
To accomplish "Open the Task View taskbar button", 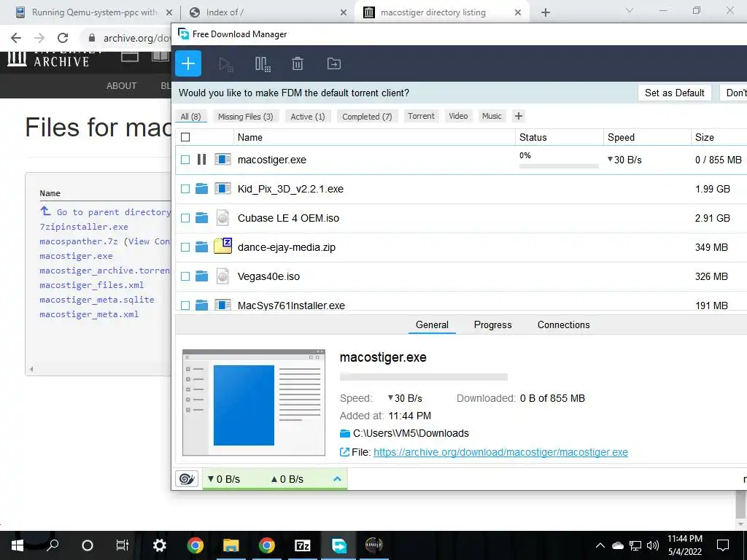I will (123, 545).
